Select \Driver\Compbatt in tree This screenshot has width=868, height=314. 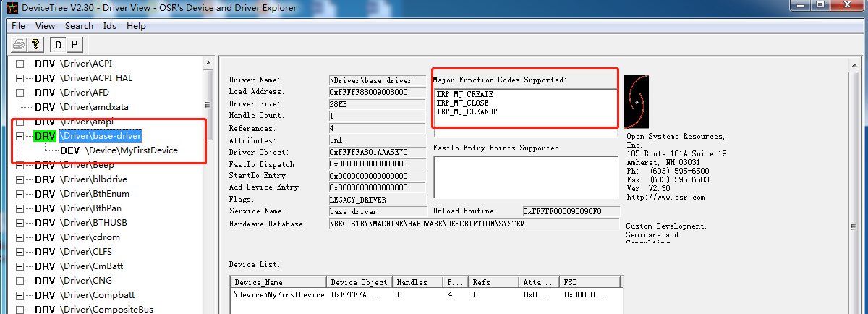[x=95, y=295]
